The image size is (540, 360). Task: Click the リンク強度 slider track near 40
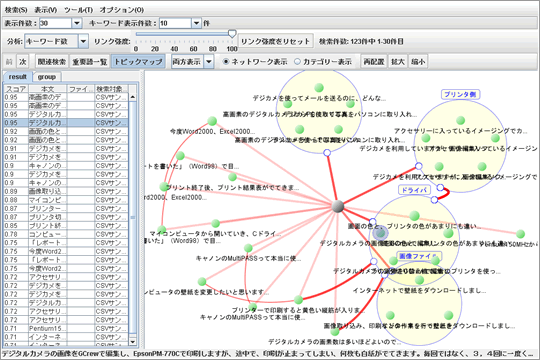(x=174, y=34)
